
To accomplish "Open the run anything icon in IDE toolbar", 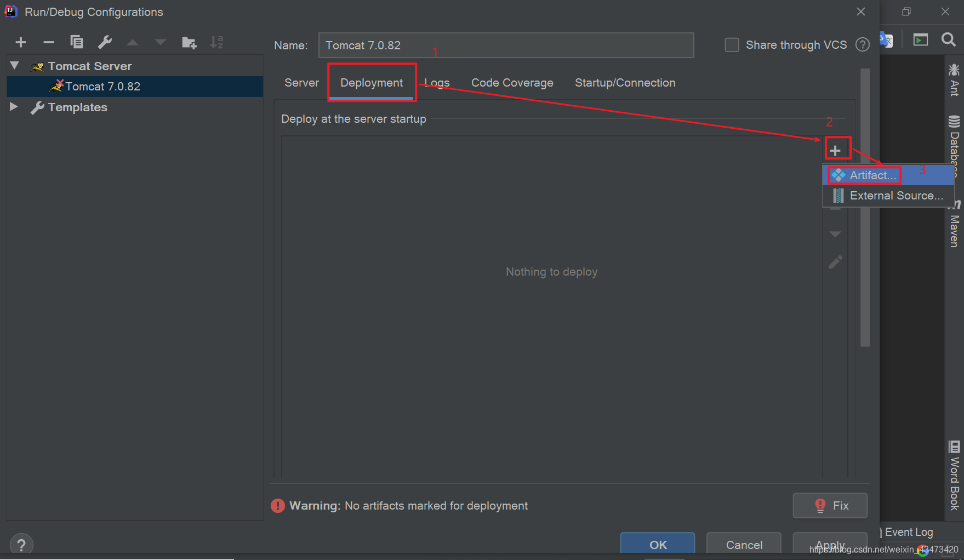I will pos(921,39).
